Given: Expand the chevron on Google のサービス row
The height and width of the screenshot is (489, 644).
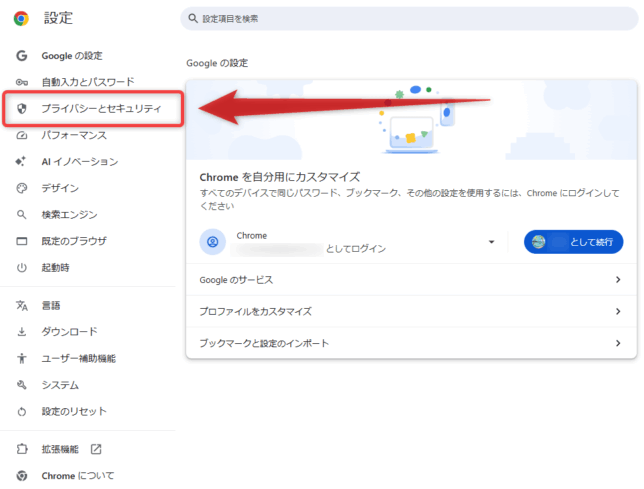Looking at the screenshot, I should [x=618, y=280].
